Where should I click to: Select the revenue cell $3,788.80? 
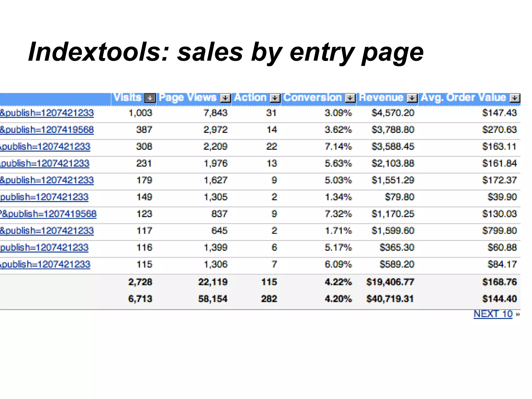click(393, 130)
